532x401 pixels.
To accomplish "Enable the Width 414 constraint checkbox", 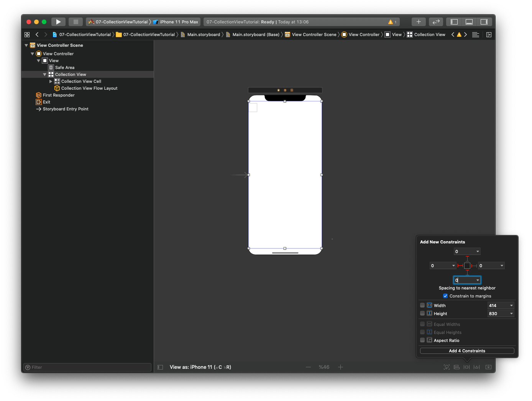I will [422, 305].
